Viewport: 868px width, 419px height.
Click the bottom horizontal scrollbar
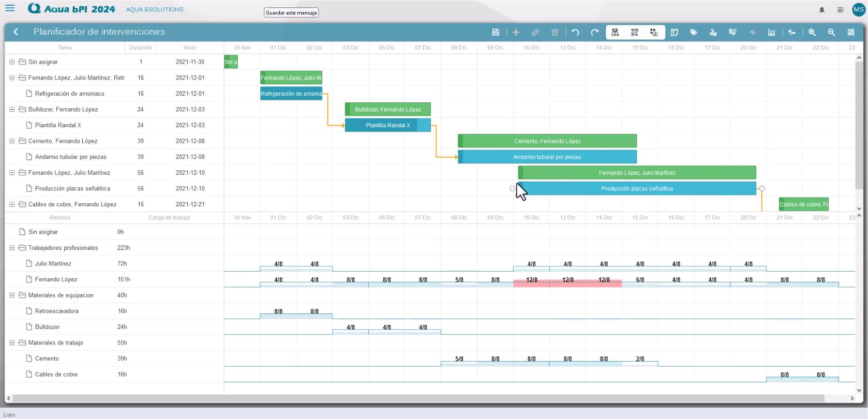tap(418, 398)
